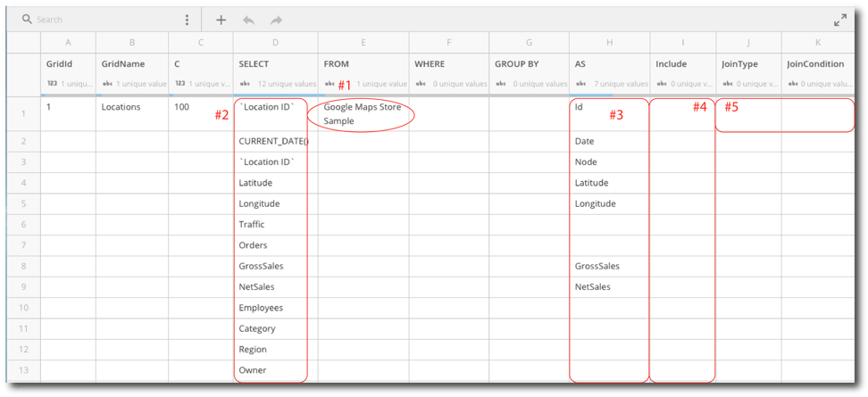
Task: Select the Latitude cell in SELECT column
Action: 276,183
